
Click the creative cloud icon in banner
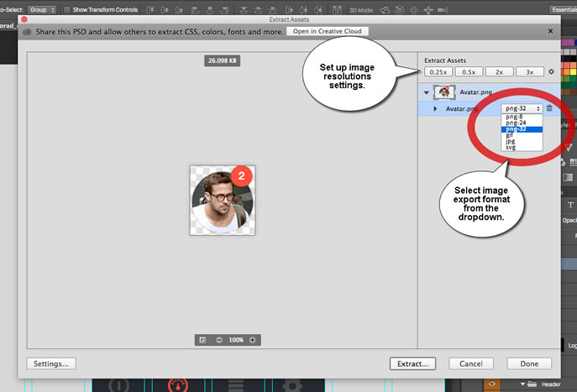tap(27, 31)
